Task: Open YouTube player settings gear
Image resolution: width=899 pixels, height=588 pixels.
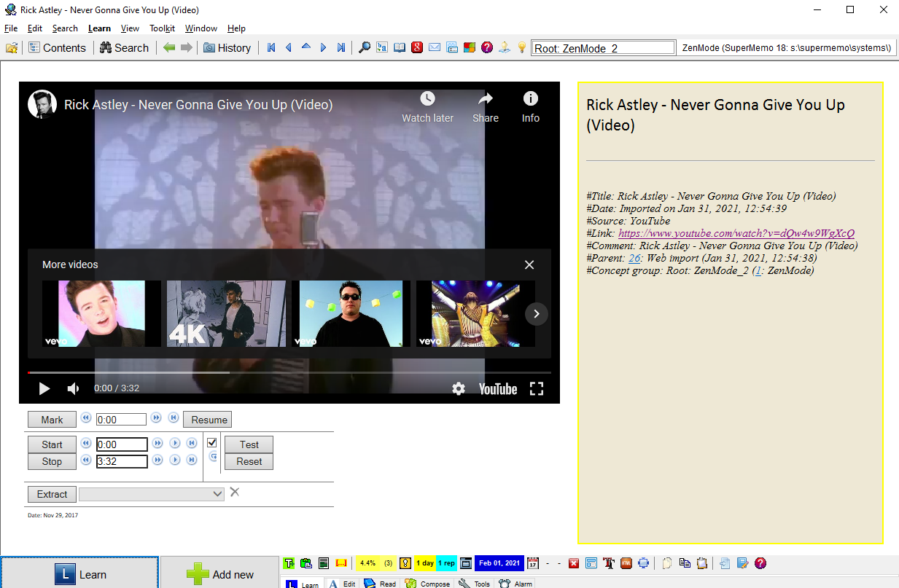Action: [459, 389]
